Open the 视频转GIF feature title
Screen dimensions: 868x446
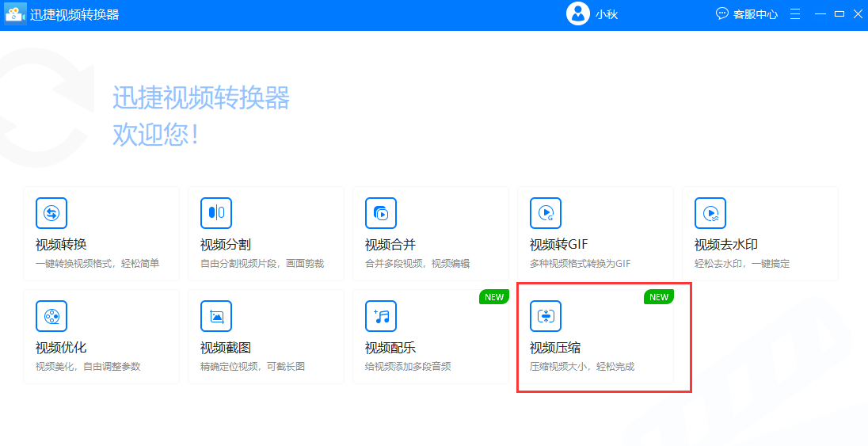(x=558, y=244)
